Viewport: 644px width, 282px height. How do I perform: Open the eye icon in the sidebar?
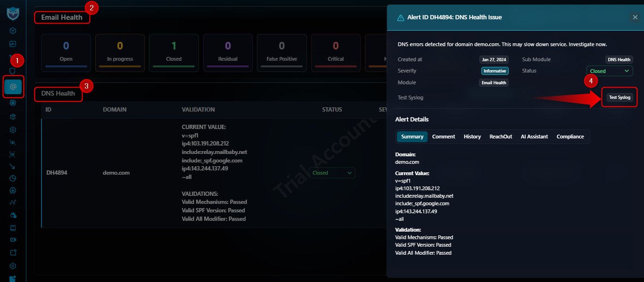(x=13, y=142)
